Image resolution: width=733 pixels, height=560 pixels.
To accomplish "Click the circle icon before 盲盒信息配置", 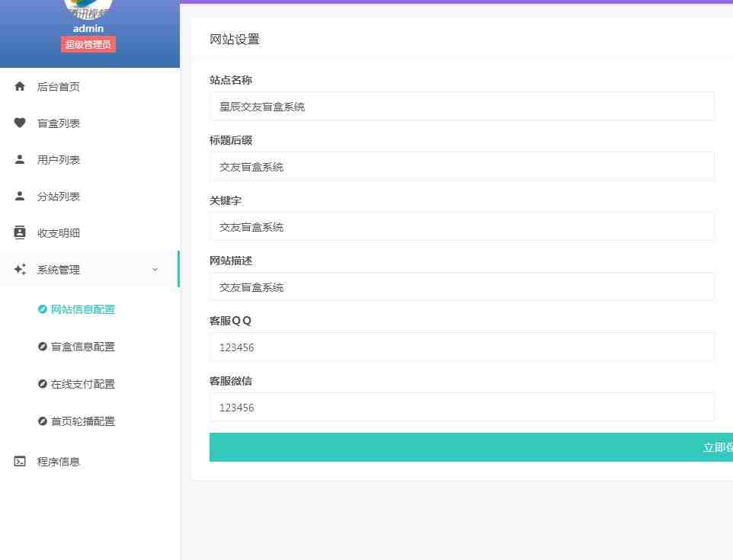I will (43, 347).
